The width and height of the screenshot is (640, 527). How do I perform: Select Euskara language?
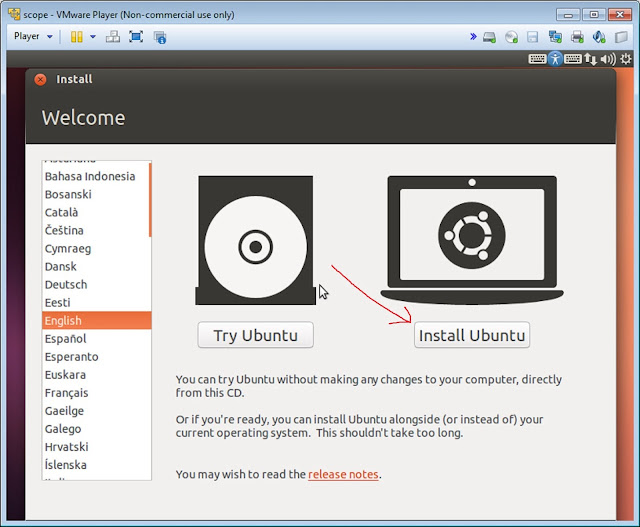[96, 374]
